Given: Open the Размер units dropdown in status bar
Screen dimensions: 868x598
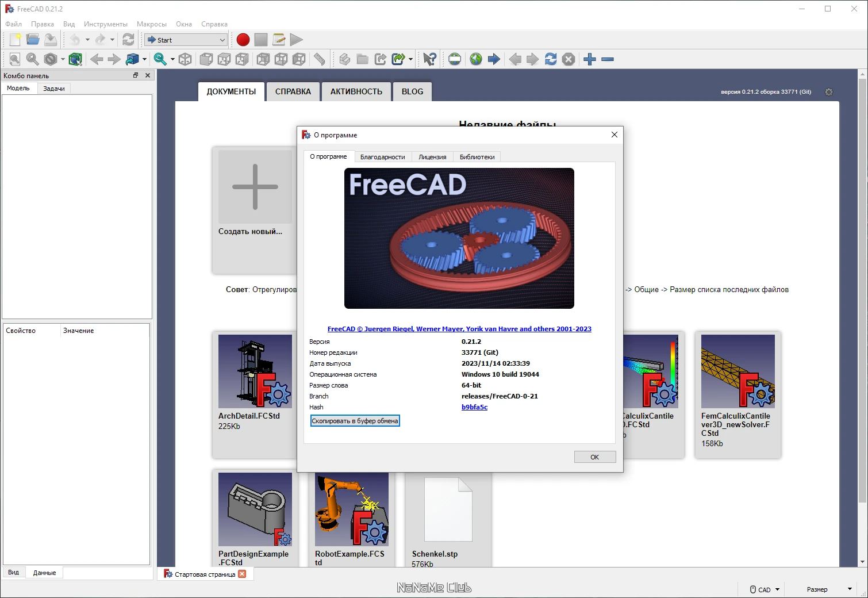Looking at the screenshot, I should [828, 589].
